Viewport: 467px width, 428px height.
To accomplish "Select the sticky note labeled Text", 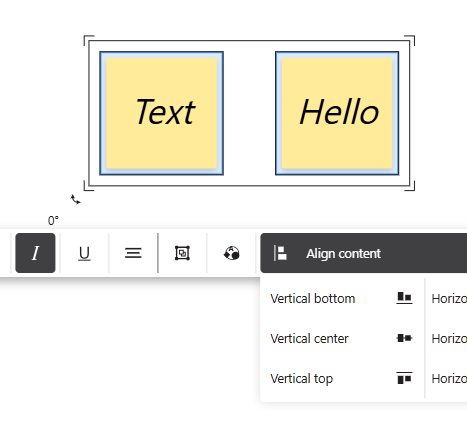I will pos(162,113).
